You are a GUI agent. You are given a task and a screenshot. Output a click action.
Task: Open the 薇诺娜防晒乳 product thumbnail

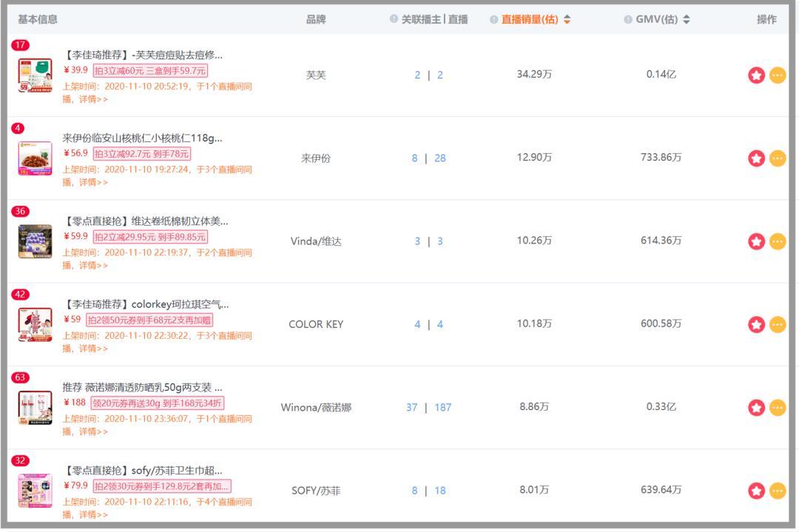click(x=35, y=408)
